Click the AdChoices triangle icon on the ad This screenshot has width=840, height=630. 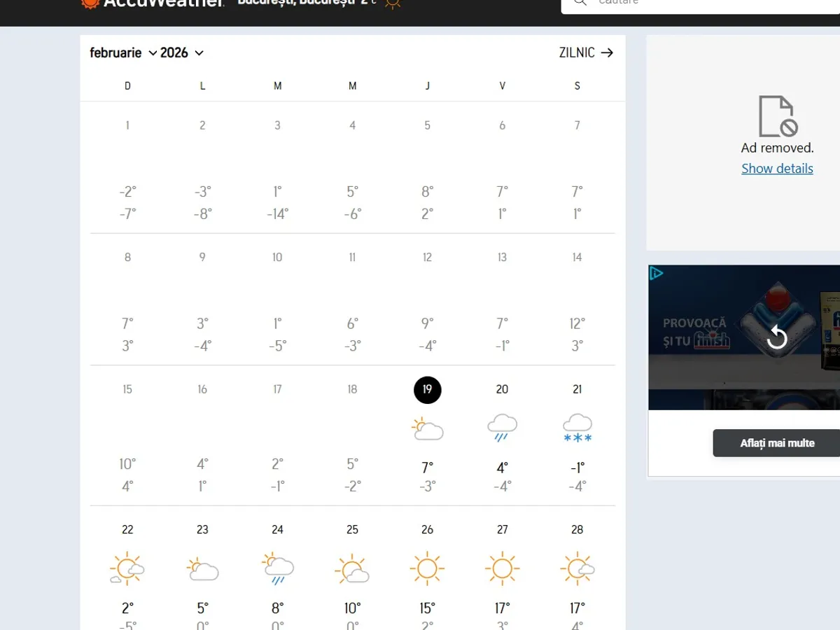[x=656, y=274]
